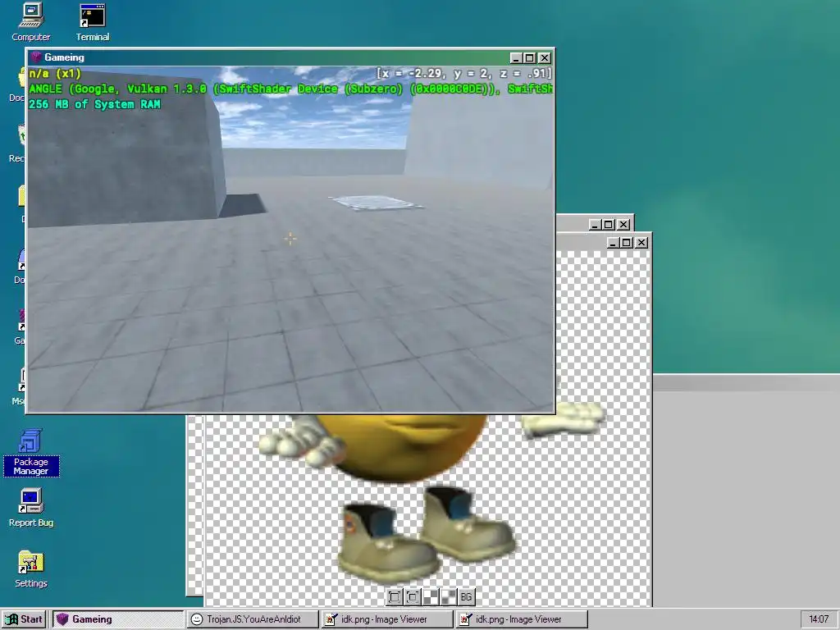Open the Computer desktop icon
Viewport: 840px width, 630px height.
pos(31,22)
